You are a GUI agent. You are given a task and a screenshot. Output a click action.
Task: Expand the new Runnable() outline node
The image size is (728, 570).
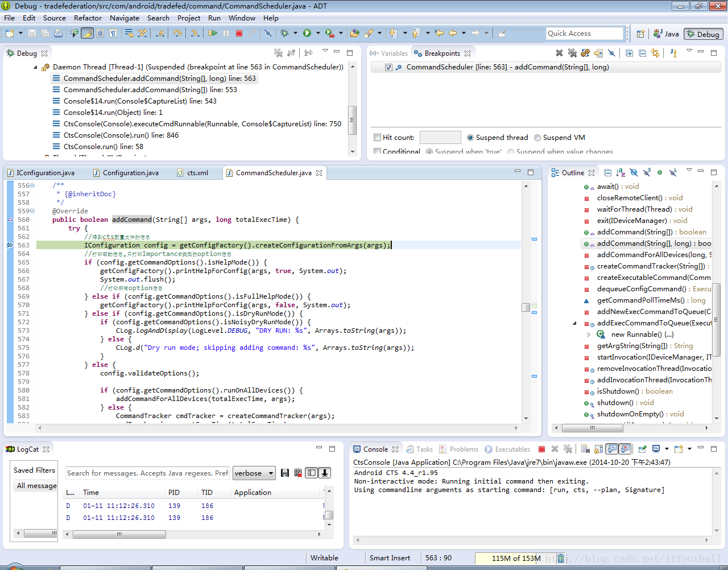tap(589, 334)
